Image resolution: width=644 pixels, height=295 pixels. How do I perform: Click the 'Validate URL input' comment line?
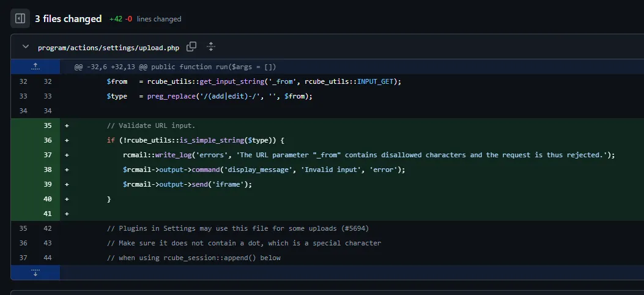coord(150,125)
